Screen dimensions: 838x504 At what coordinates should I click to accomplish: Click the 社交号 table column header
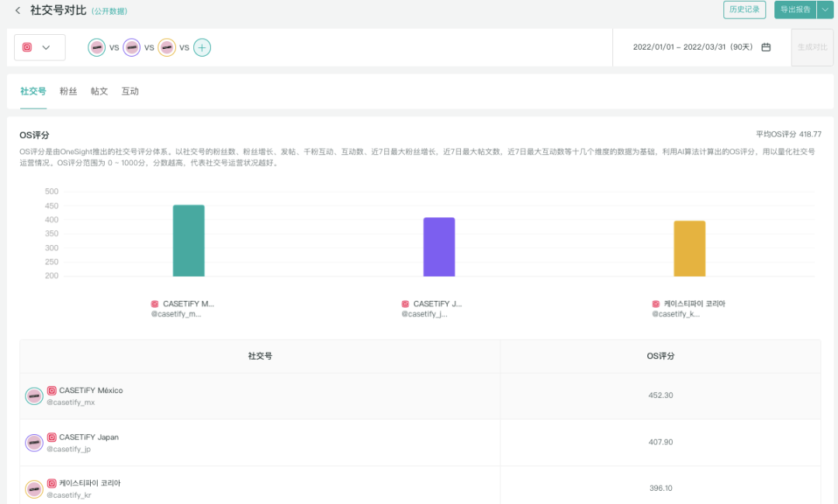(x=260, y=356)
